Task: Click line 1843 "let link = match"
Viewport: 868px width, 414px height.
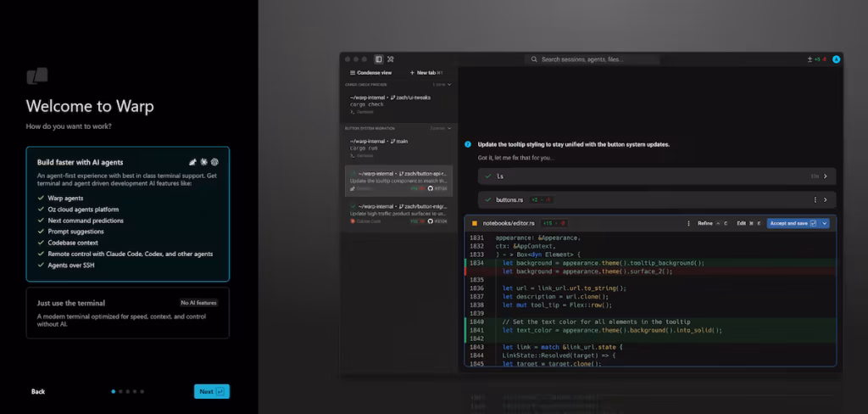Action: pyautogui.click(x=563, y=347)
